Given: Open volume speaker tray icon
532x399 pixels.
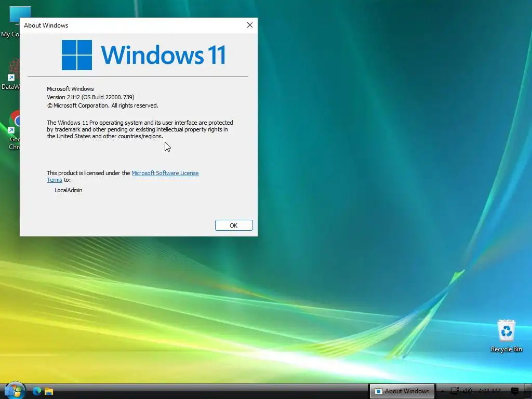Looking at the screenshot, I should (468, 391).
